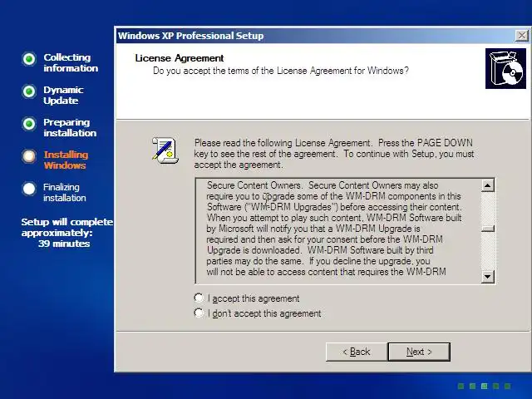Click the 'Finalizing installation' label

(65, 192)
